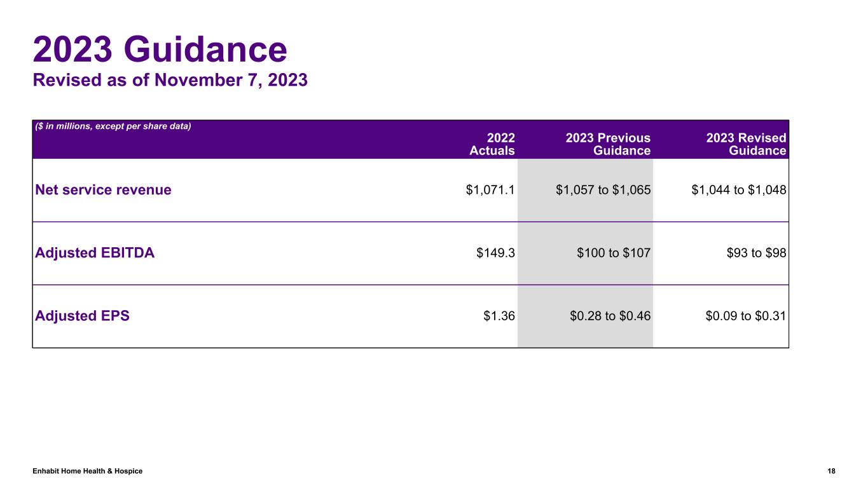
Task: Select the "$93 to $98" revised guidance cell
Action: pos(757,253)
